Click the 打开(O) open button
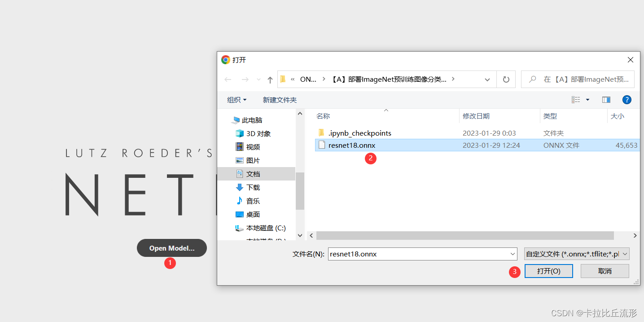This screenshot has height=322, width=644. [x=548, y=271]
